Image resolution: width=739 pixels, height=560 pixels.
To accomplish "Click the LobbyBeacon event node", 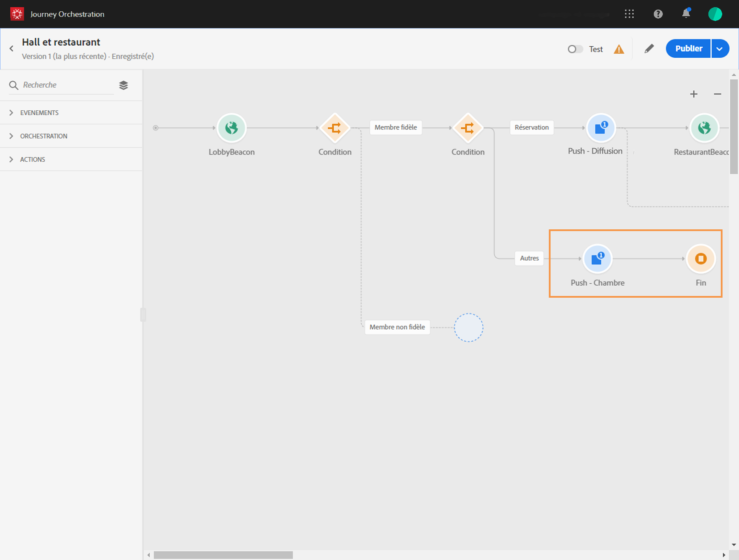I will (x=231, y=128).
